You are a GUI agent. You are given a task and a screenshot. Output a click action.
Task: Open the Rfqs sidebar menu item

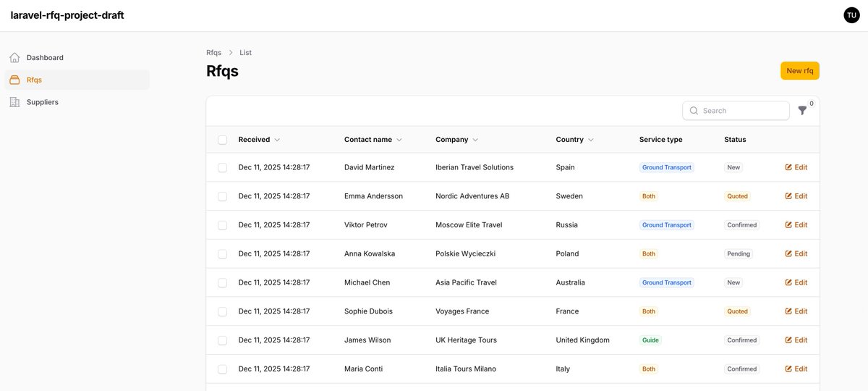coord(77,80)
